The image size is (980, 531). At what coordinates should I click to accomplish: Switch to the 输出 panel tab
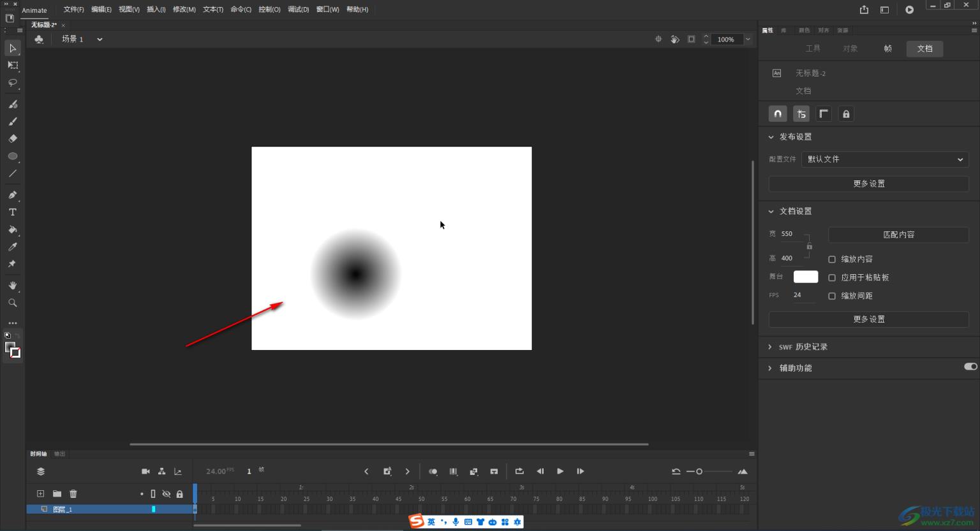click(59, 454)
